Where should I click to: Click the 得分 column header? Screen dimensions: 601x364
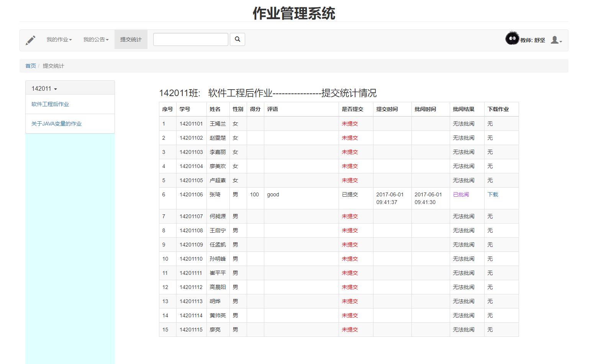tap(255, 109)
